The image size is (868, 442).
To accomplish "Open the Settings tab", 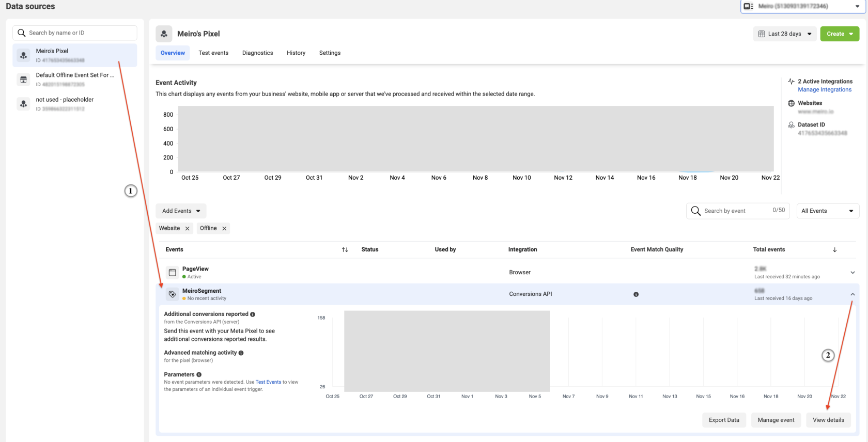I will point(330,53).
